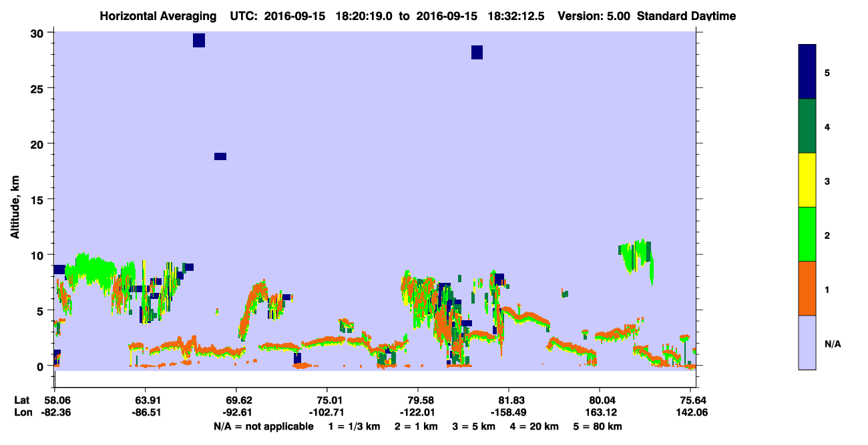Click the dark blue block near 28 km altitude
Viewport: 868px width, 445px height.
(477, 53)
